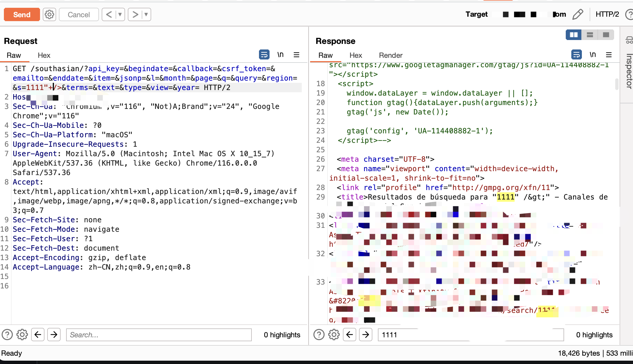Expand the dropdown arrow next to back button
This screenshot has width=633, height=364.
pos(121,14)
